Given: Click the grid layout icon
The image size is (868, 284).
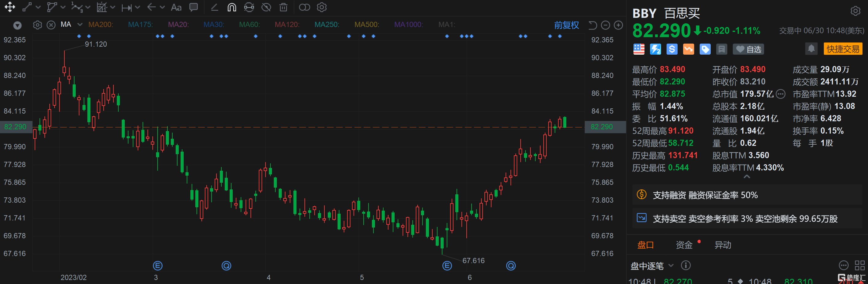Looking at the screenshot, I should coord(860,266).
